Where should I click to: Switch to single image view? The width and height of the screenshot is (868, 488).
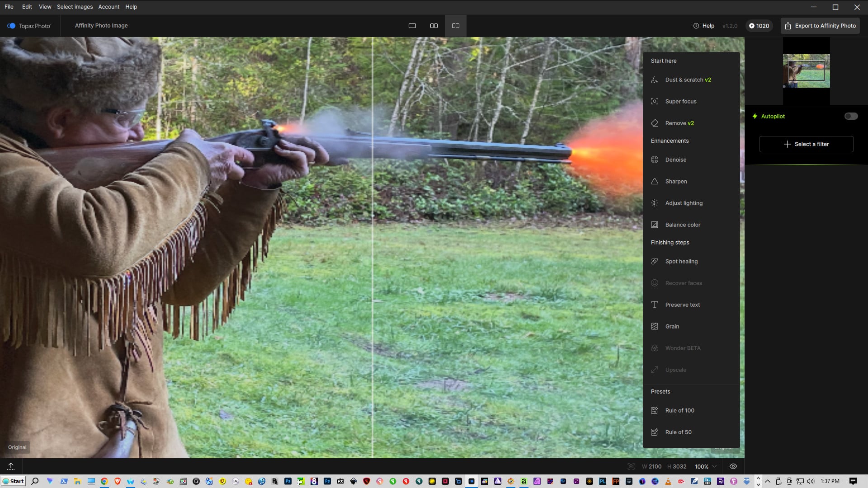pyautogui.click(x=412, y=26)
